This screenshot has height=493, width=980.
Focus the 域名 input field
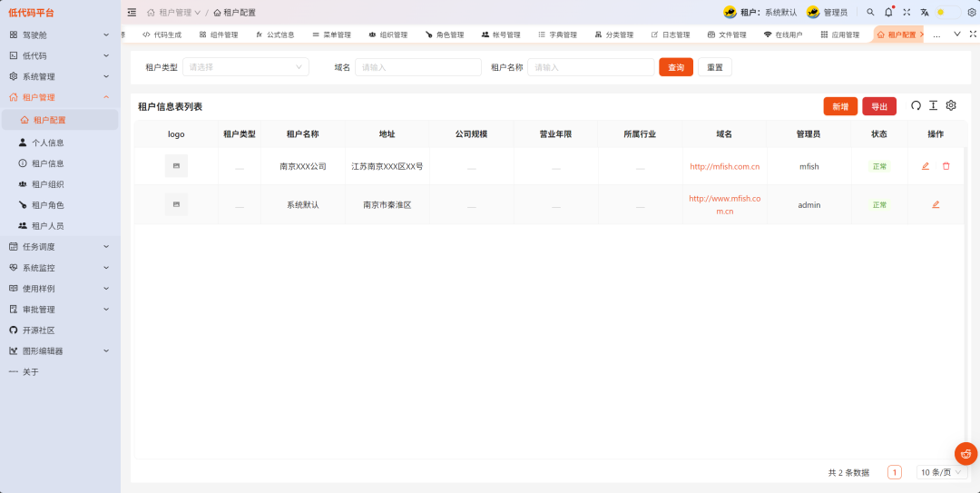418,67
